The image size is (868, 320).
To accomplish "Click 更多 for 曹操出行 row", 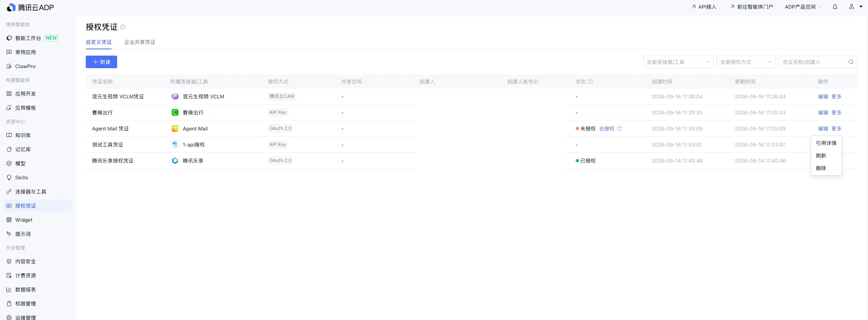I will click(836, 112).
